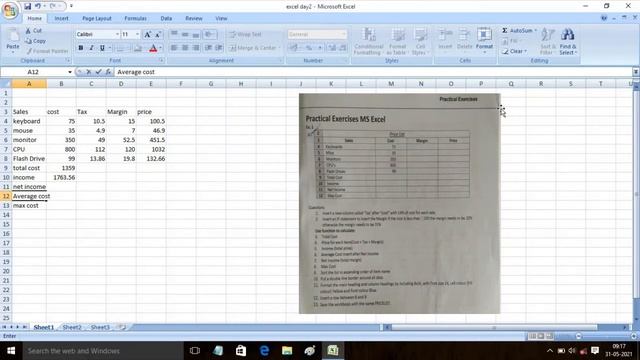Open Insert Function fx dialog
Viewport: 640px width, 360px height.
coord(108,72)
